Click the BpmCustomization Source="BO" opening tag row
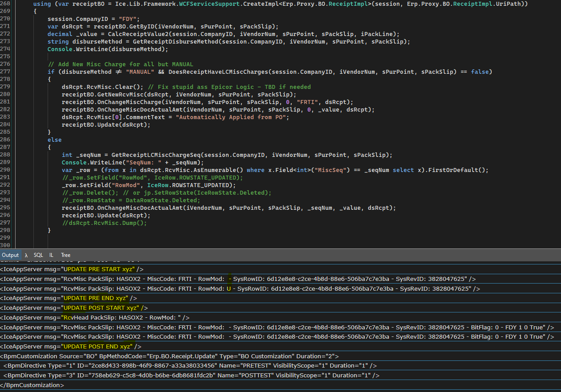This screenshot has width=561, height=392. (x=280, y=356)
